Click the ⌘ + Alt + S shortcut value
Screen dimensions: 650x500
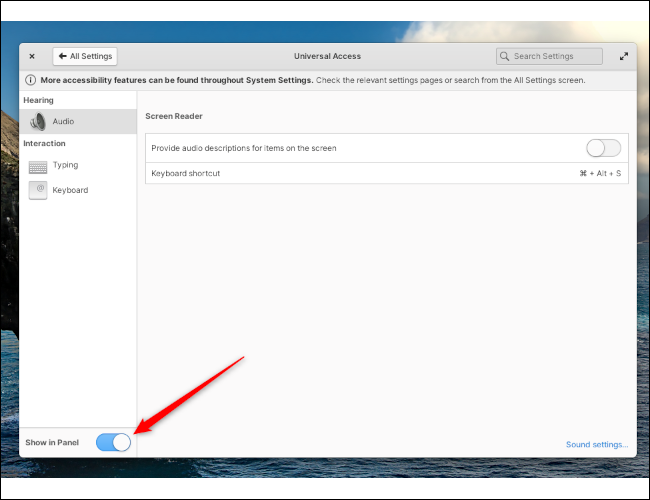click(600, 173)
